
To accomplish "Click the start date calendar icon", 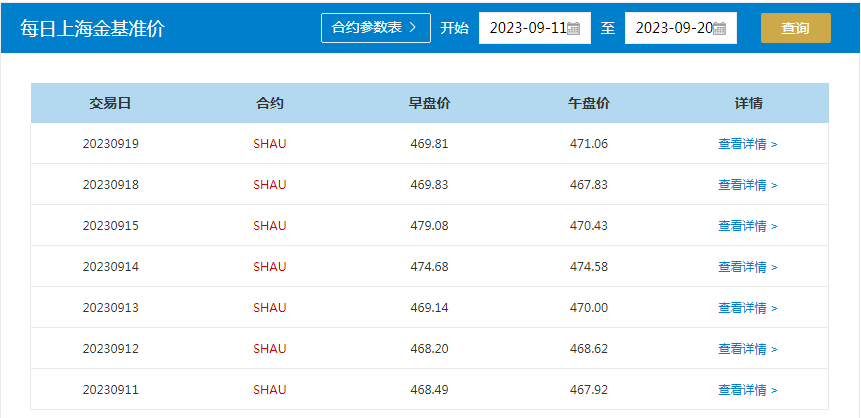I will point(573,29).
